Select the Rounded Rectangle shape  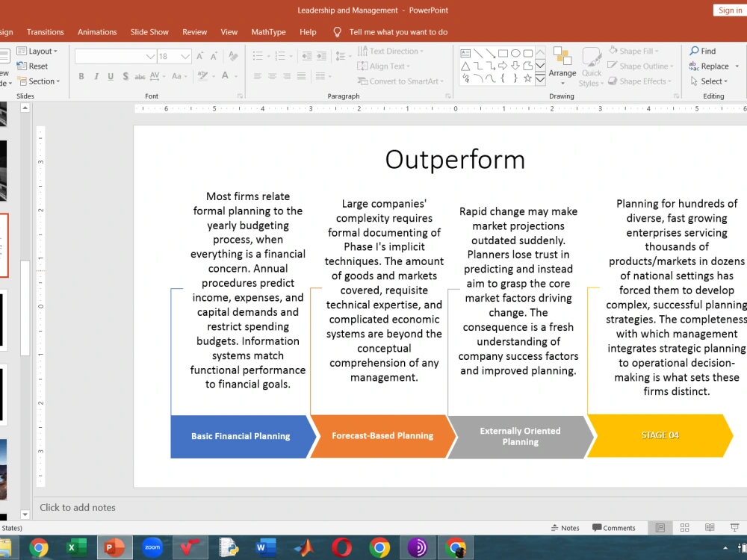[528, 53]
